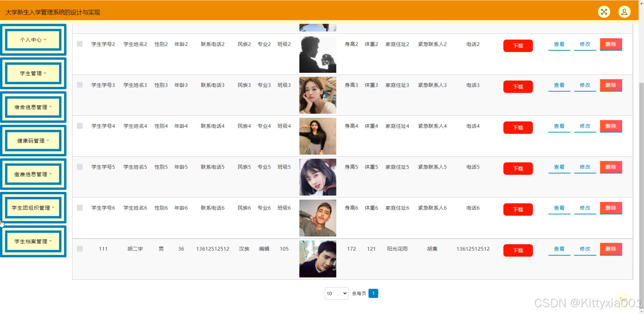Click the photo thumbnail of 学生姓名5

(318, 177)
